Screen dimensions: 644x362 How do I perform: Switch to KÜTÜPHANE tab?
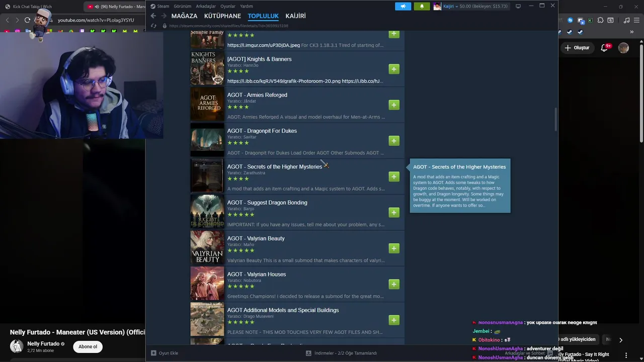(222, 16)
